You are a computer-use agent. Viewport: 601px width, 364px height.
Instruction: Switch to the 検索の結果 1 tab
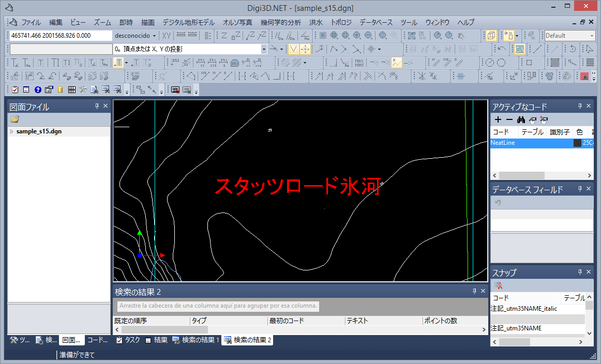click(196, 340)
